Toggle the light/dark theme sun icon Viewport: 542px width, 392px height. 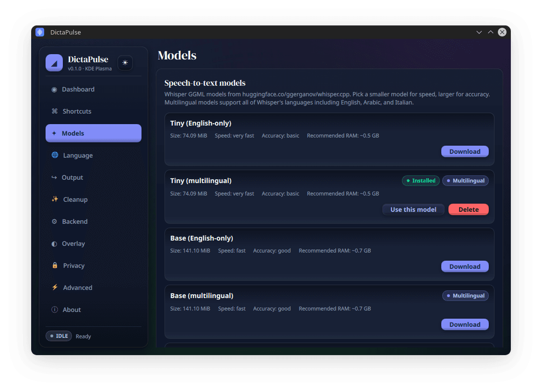(125, 63)
